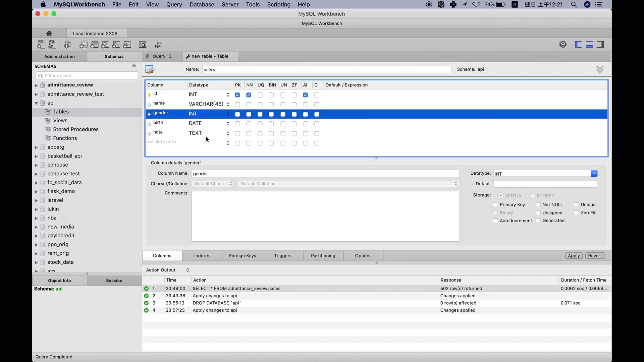The width and height of the screenshot is (644, 362).
Task: Open the Database menu
Action: point(202,4)
